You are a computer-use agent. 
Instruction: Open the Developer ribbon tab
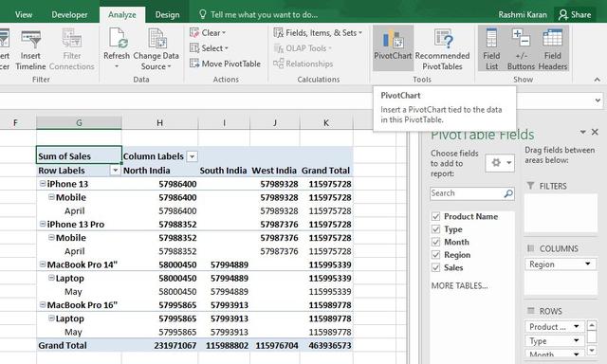tap(69, 15)
